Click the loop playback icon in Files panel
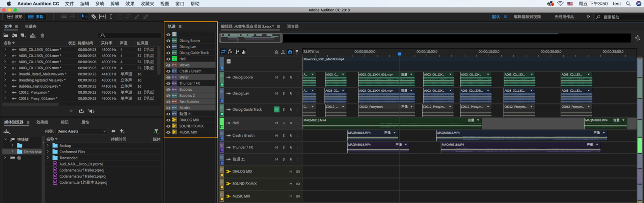This screenshot has height=203, width=644. point(81,111)
